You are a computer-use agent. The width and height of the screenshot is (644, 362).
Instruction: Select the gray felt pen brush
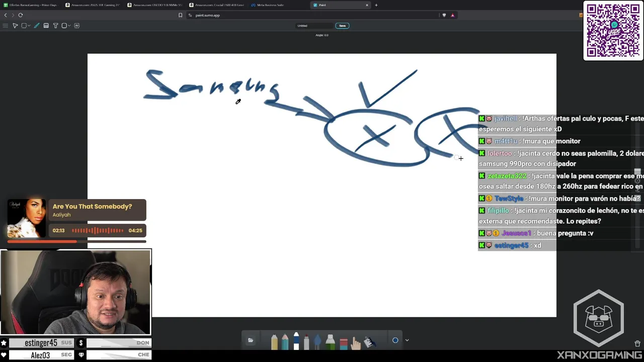(306, 342)
